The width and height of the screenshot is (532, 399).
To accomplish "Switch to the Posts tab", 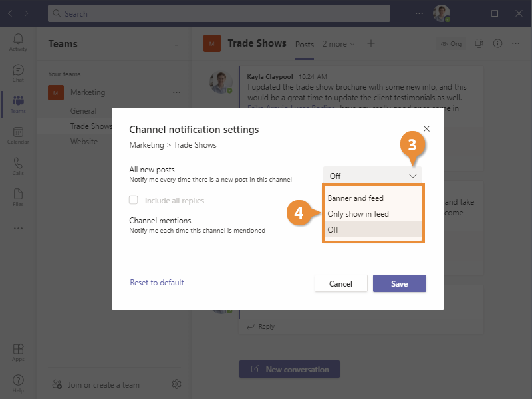I will [x=305, y=45].
